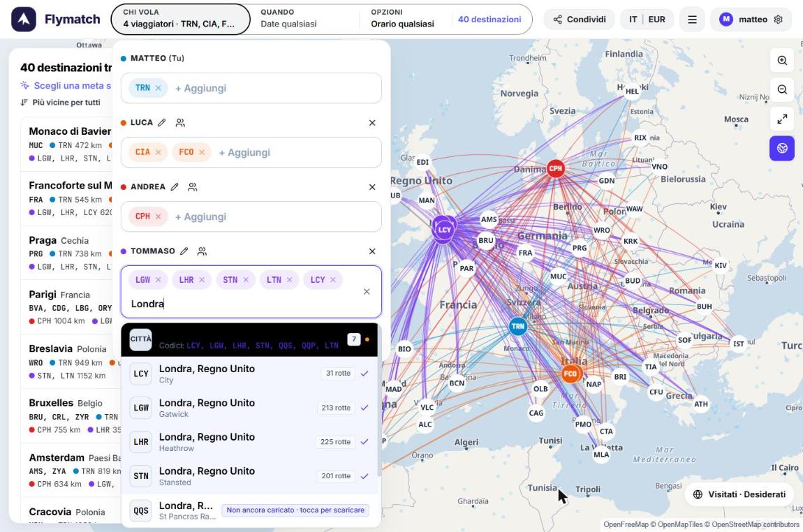Open matteo account settings gear
The image size is (803, 532).
point(778,20)
